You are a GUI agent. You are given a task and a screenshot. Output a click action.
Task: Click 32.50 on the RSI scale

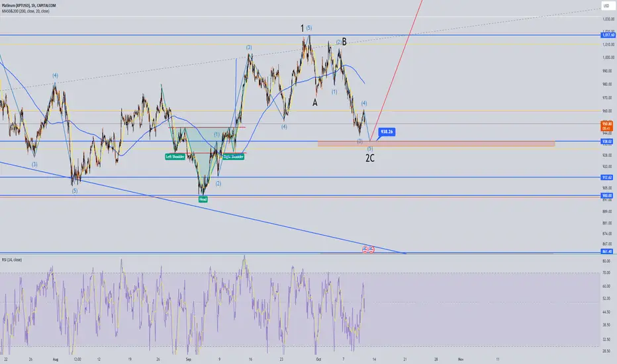606,340
